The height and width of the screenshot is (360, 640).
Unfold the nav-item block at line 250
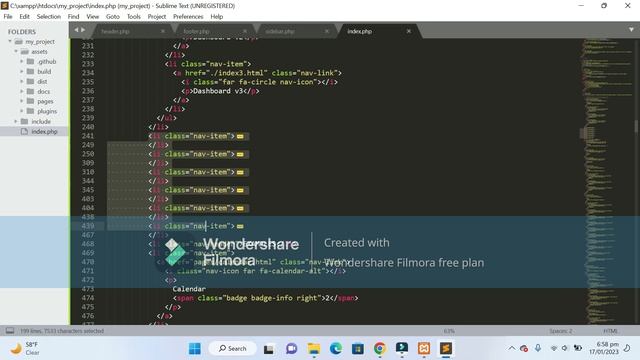pos(240,154)
